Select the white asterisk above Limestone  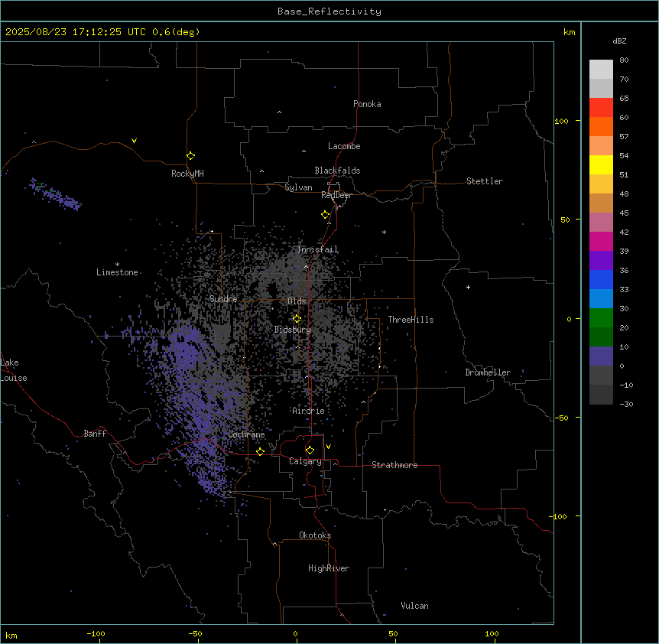117,265
